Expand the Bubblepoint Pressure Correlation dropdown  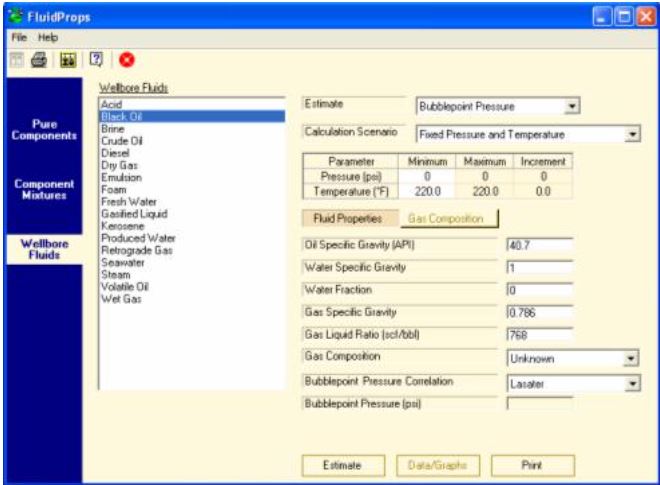(631, 383)
